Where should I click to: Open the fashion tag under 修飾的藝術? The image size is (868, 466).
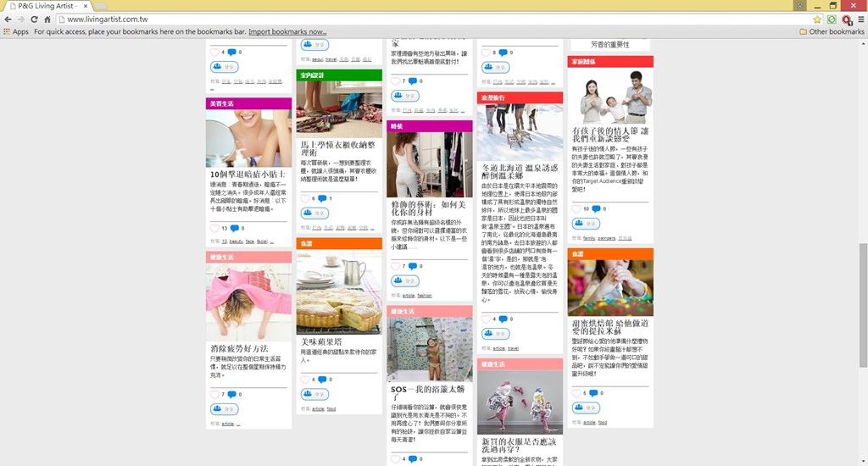pyautogui.click(x=425, y=296)
